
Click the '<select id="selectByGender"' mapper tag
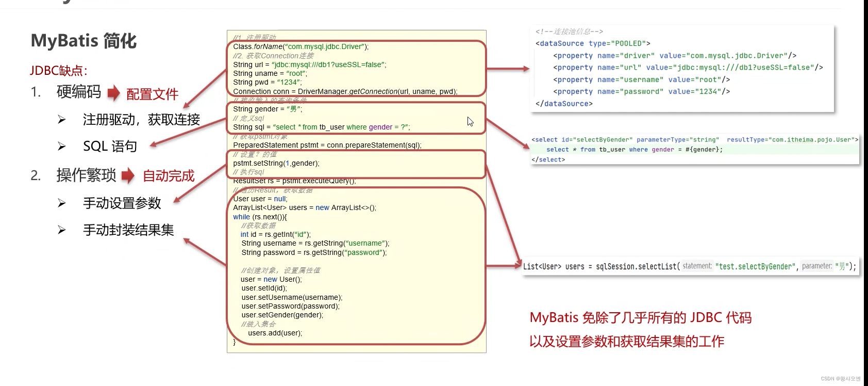pyautogui.click(x=695, y=139)
